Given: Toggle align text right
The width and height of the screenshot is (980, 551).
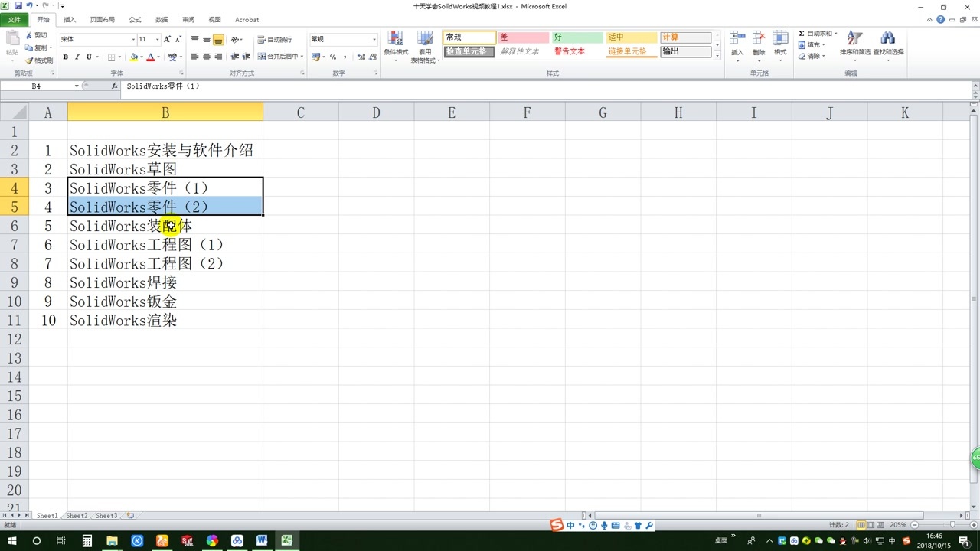Looking at the screenshot, I should (x=218, y=57).
